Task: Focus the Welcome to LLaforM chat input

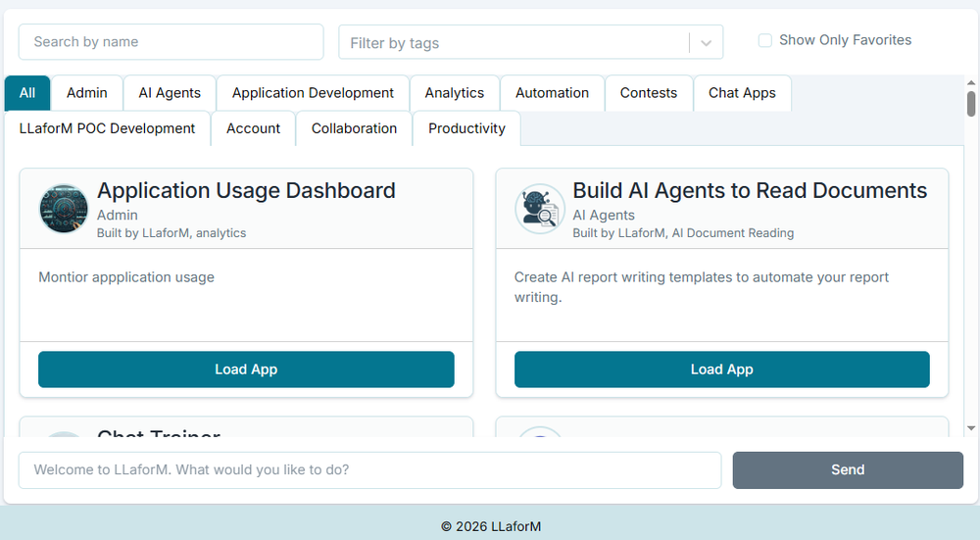Action: [370, 470]
